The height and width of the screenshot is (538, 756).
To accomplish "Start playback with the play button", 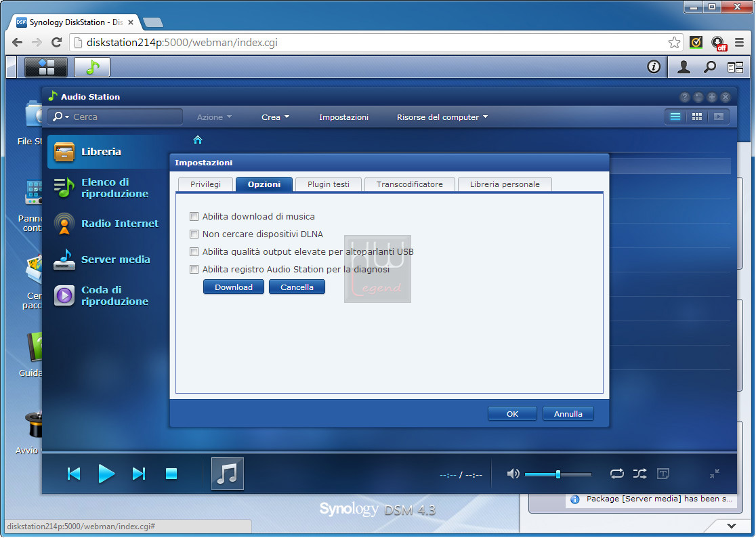I will (106, 474).
